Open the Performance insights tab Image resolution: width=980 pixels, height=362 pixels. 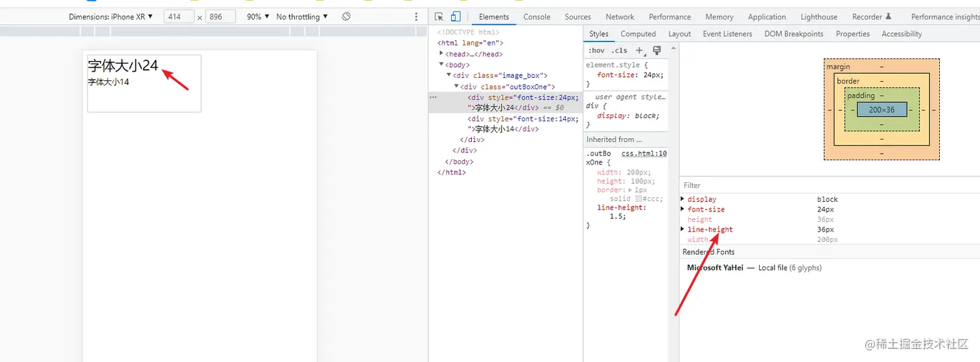click(x=945, y=17)
